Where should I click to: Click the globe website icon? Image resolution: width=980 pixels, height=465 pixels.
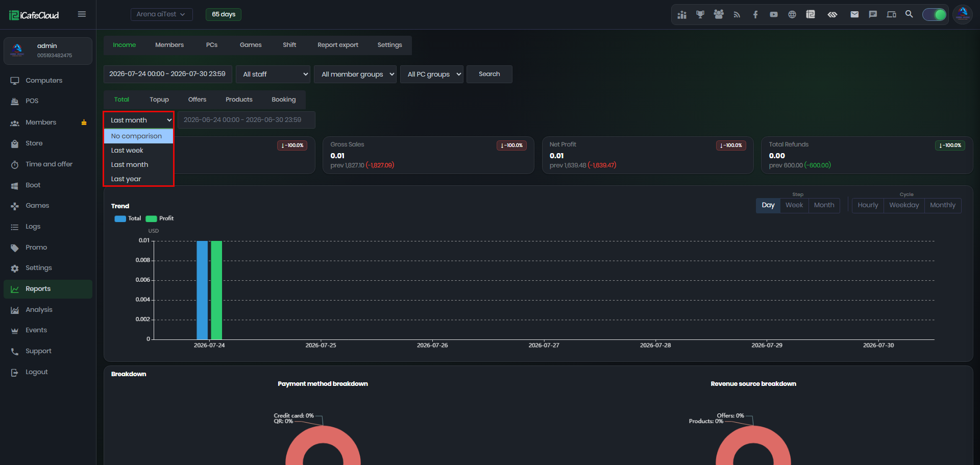[792, 15]
